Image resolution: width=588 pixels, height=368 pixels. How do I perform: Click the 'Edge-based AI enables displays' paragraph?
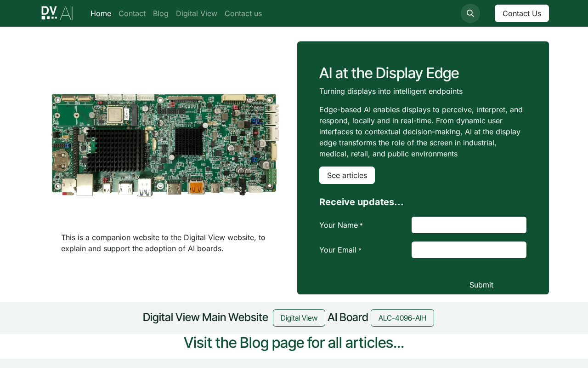(x=421, y=132)
